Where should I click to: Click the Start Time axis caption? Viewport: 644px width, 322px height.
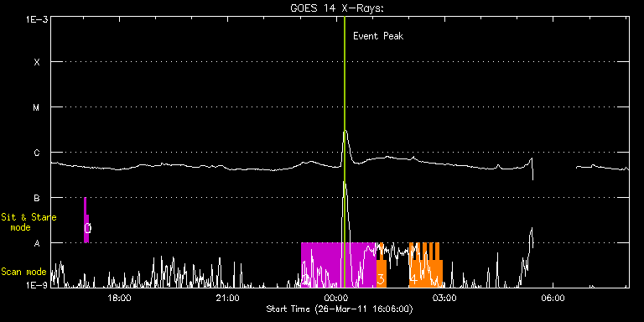pos(340,309)
